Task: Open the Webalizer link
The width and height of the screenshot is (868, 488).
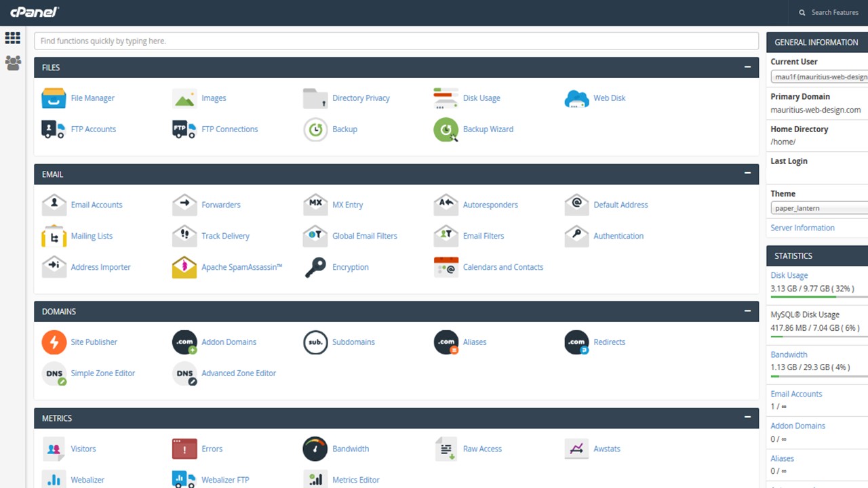Action: 87,480
